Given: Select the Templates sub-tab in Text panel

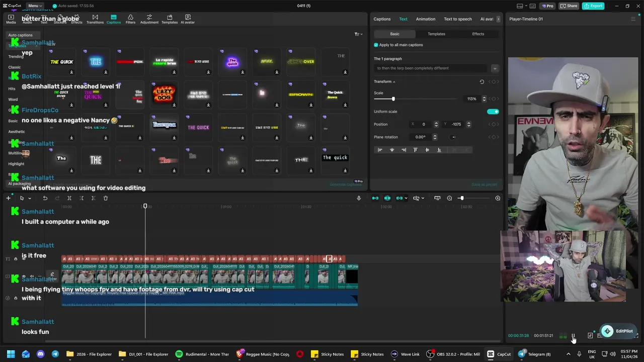Looking at the screenshot, I should tap(436, 34).
